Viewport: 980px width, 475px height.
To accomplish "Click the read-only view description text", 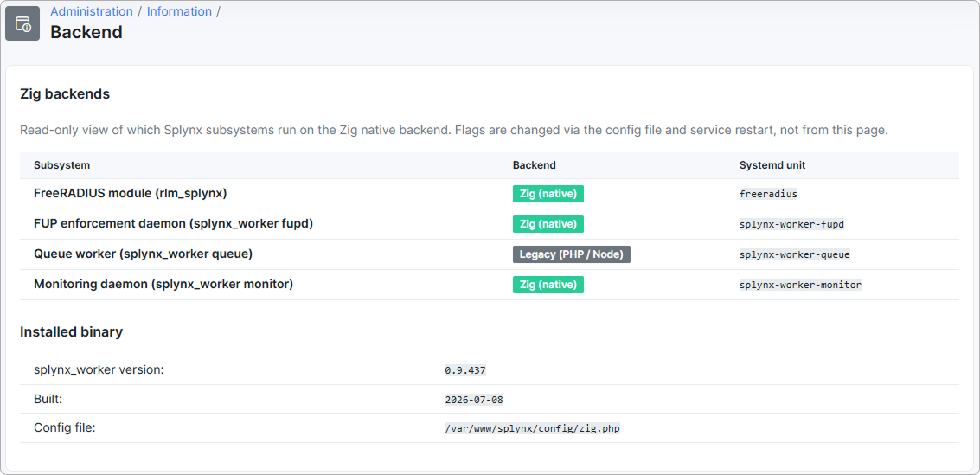I will coord(454,131).
